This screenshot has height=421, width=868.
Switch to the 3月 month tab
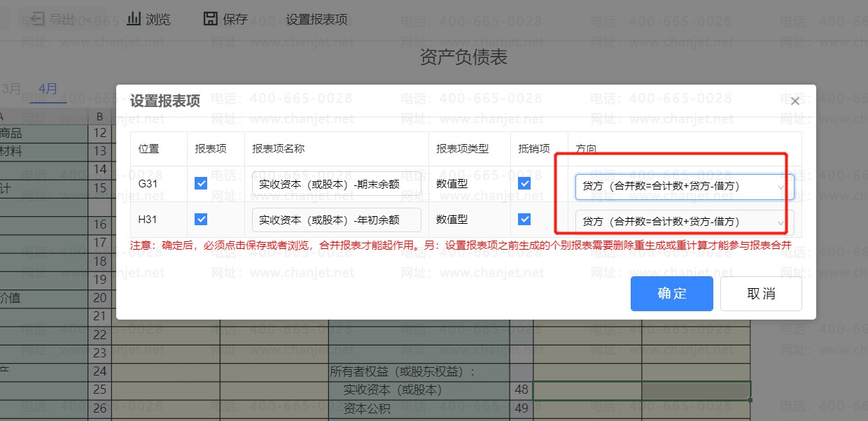(12, 89)
